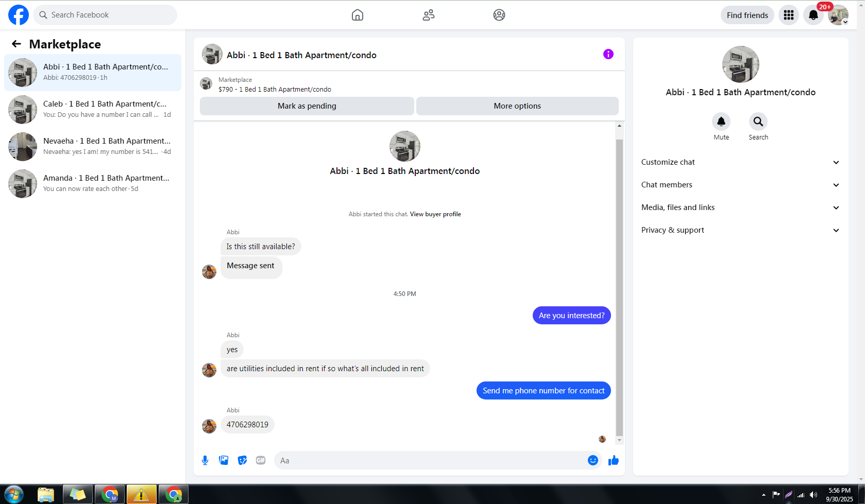Open the $790 Marketplace listing link
Screen dimensions: 865x504
tap(275, 89)
